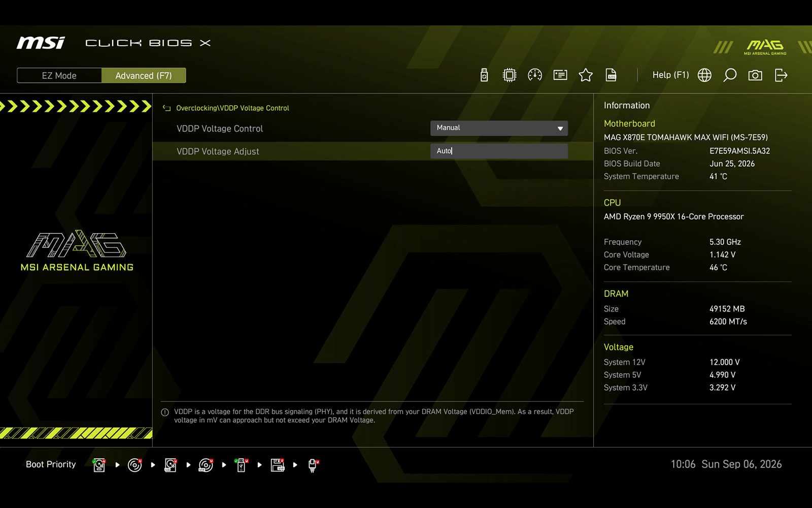Click the VDDP Voltage Adjust input field
This screenshot has height=508, width=812.
(499, 151)
